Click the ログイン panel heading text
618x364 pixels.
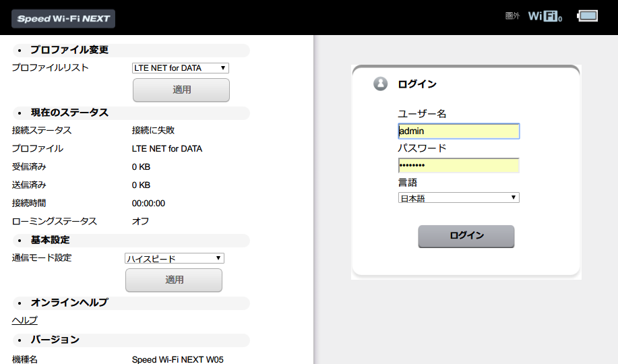point(417,84)
